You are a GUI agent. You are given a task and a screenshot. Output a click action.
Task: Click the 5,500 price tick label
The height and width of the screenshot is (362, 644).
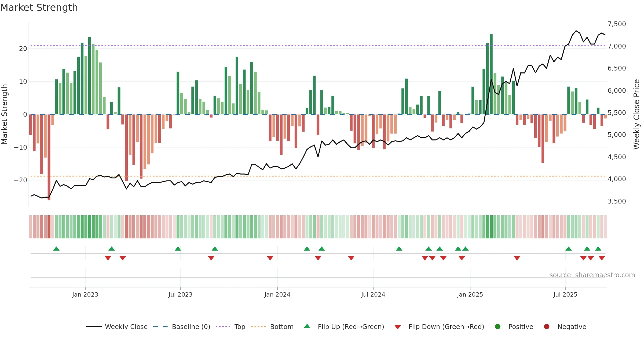[x=617, y=113]
